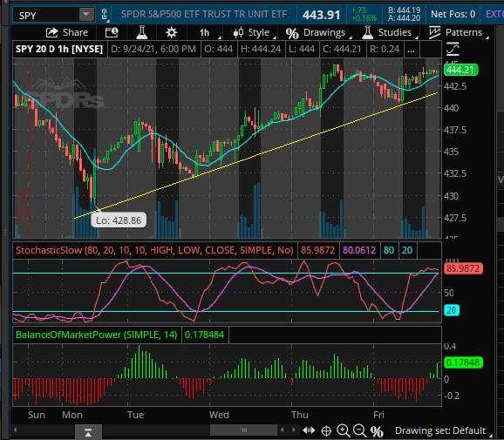
Task: Click the ellipsis in the chart header
Action: (x=411, y=49)
